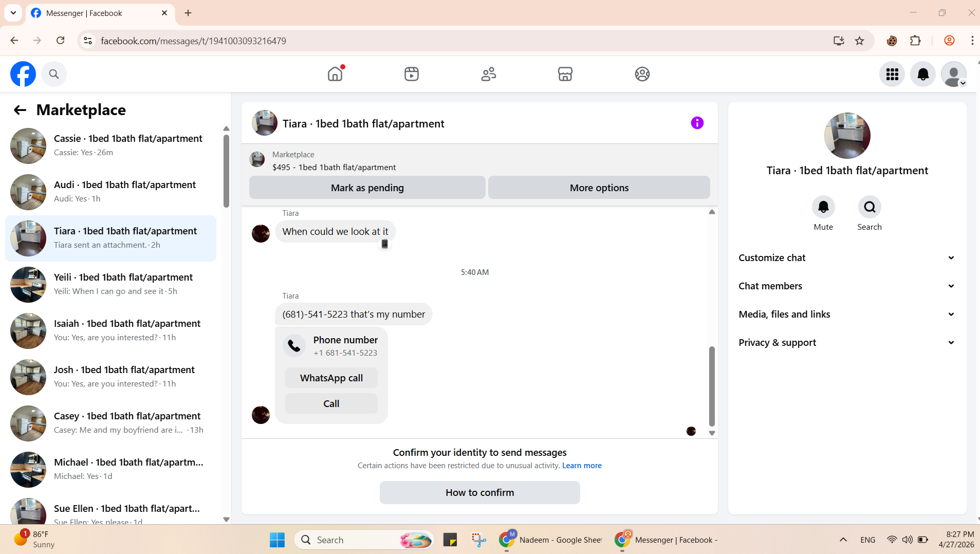The width and height of the screenshot is (980, 554).
Task: View site information icon in address bar
Action: click(88, 41)
